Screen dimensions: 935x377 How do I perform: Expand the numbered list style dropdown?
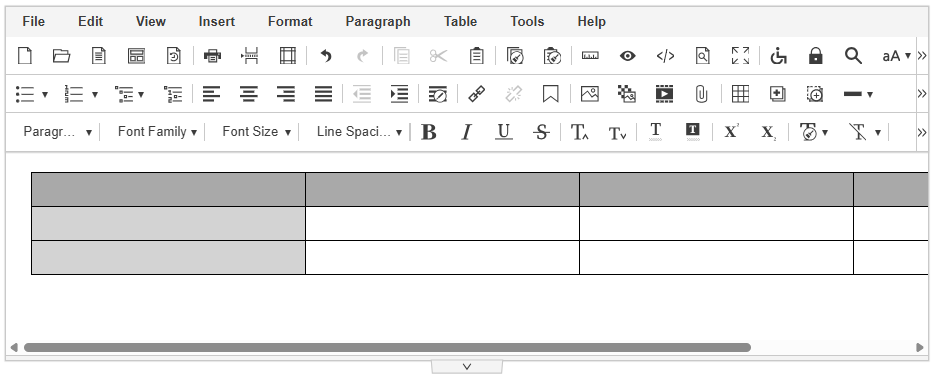tap(94, 94)
